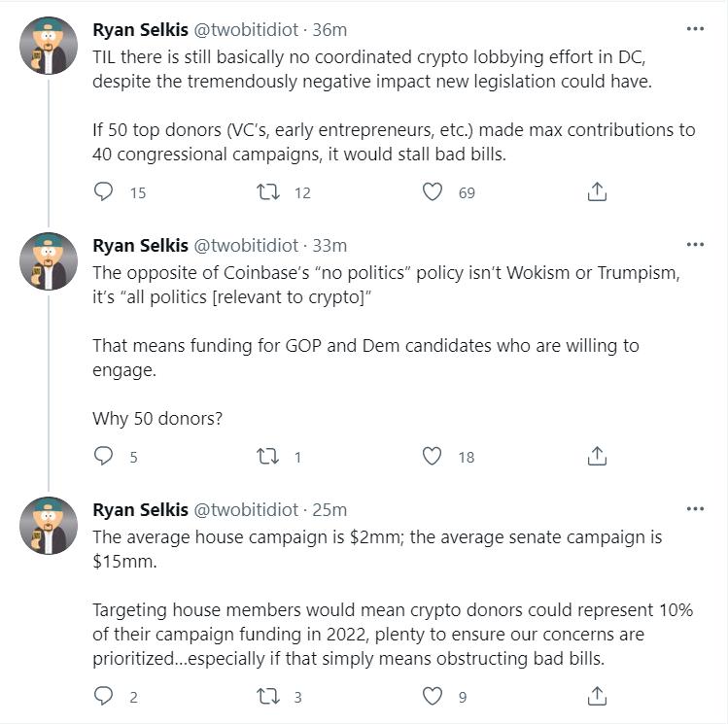Like the tweet with 9 likes

tap(433, 696)
